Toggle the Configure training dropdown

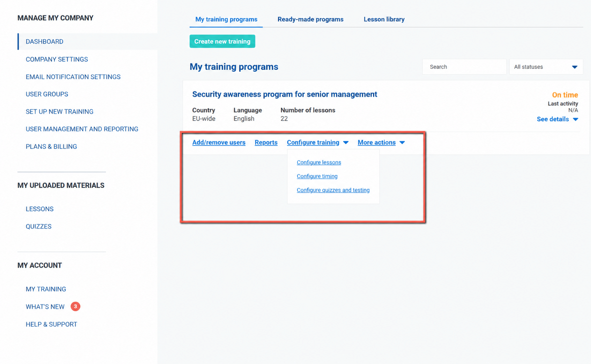pyautogui.click(x=317, y=142)
